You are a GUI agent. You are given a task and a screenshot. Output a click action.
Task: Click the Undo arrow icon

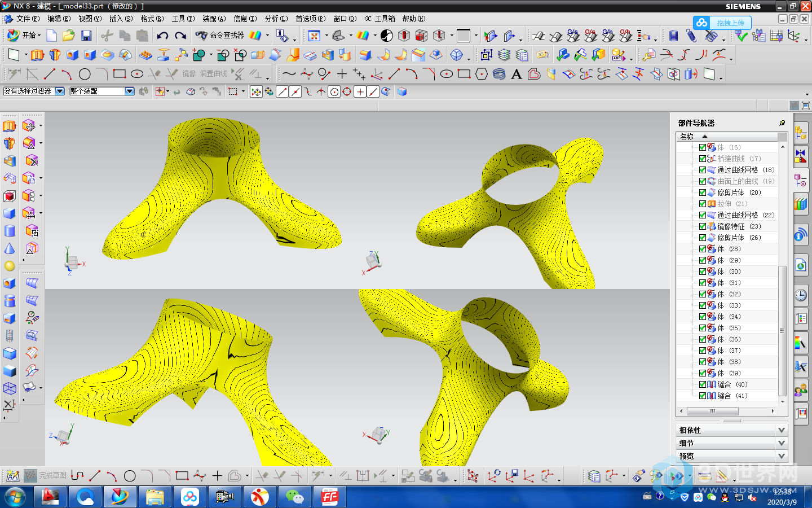[162, 36]
